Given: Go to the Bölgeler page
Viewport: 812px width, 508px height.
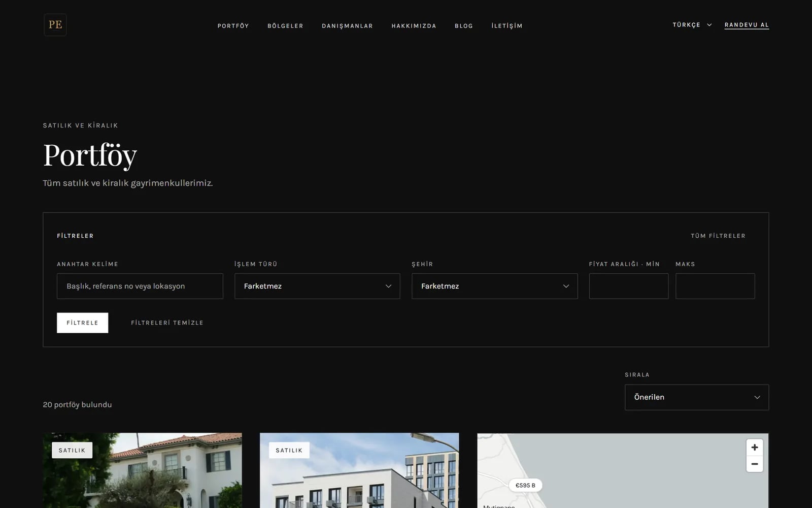Looking at the screenshot, I should pyautogui.click(x=285, y=26).
